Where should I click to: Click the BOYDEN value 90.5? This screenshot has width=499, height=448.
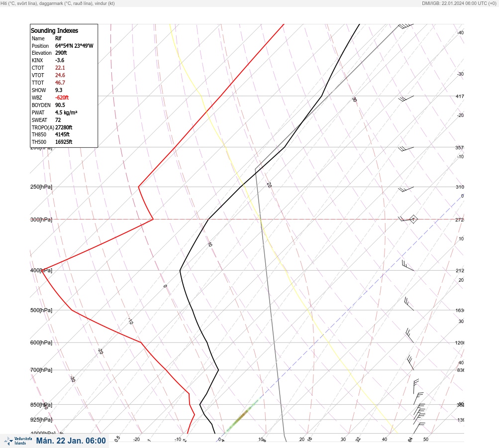tap(60, 105)
